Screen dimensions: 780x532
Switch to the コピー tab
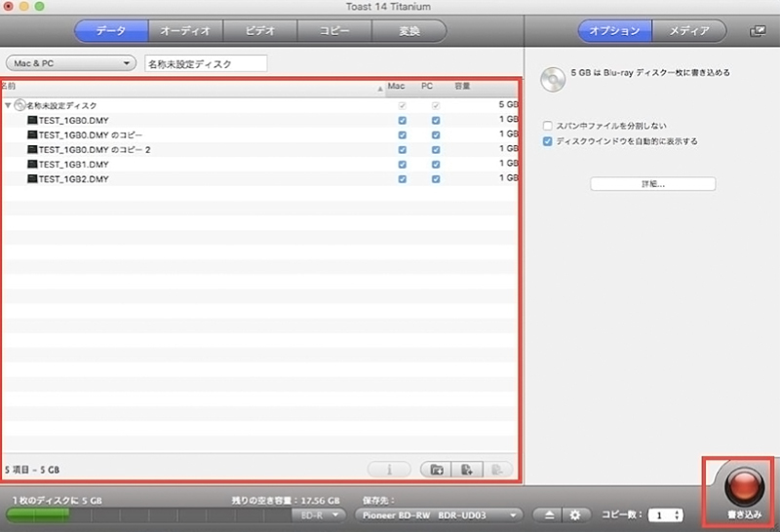click(x=334, y=31)
